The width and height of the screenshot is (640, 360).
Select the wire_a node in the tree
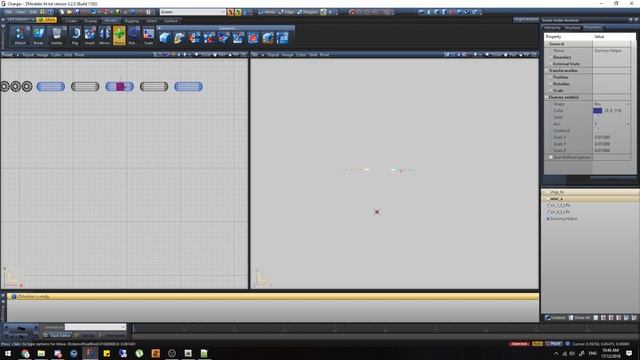590,198
